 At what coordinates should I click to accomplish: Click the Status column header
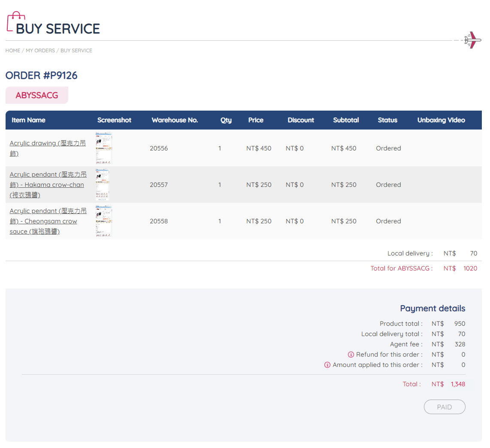387,120
